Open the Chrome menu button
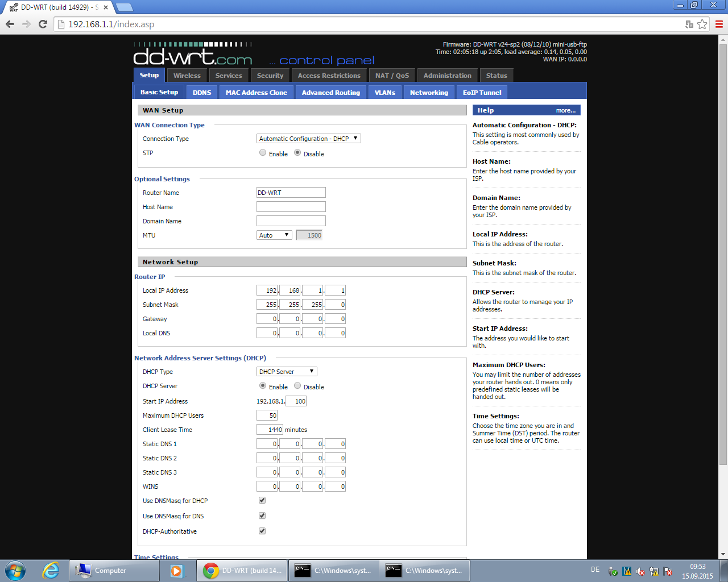This screenshot has height=582, width=728. (x=719, y=24)
